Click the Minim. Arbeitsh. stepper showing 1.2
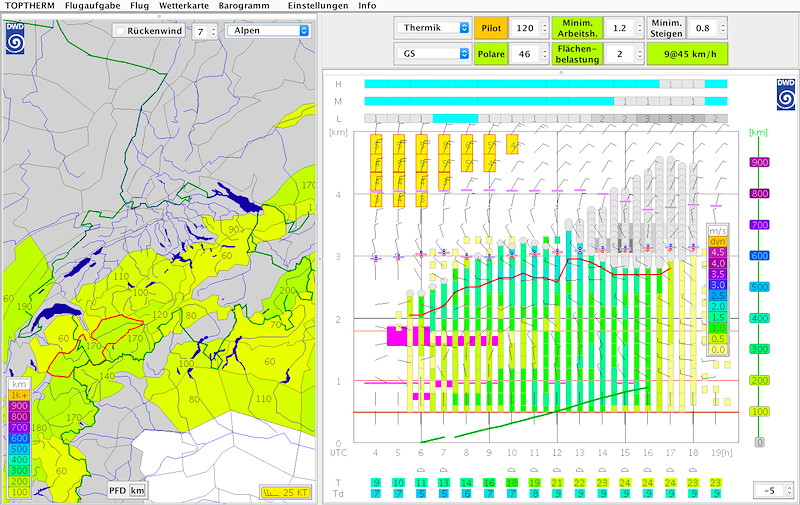Viewport: 800px width, 505px height. pyautogui.click(x=640, y=28)
